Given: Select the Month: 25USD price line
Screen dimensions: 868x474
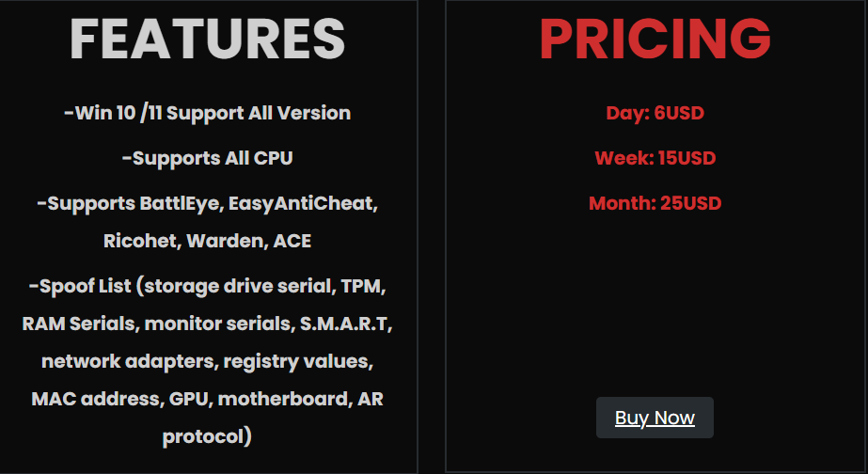Looking at the screenshot, I should pos(655,203).
